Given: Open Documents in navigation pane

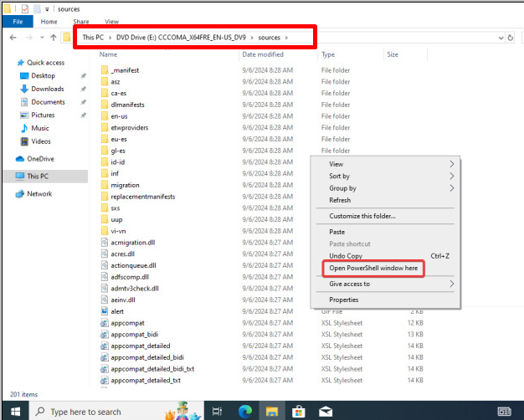Looking at the screenshot, I should pos(43,102).
